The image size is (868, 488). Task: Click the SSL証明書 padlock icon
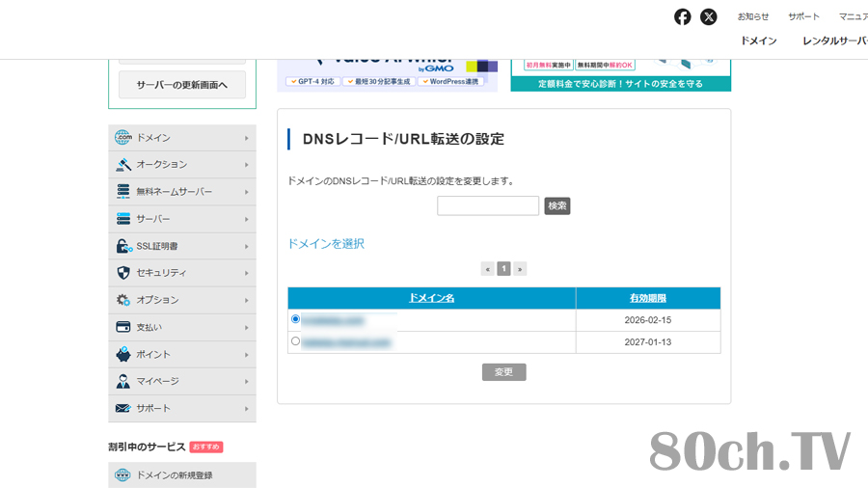pyautogui.click(x=123, y=246)
